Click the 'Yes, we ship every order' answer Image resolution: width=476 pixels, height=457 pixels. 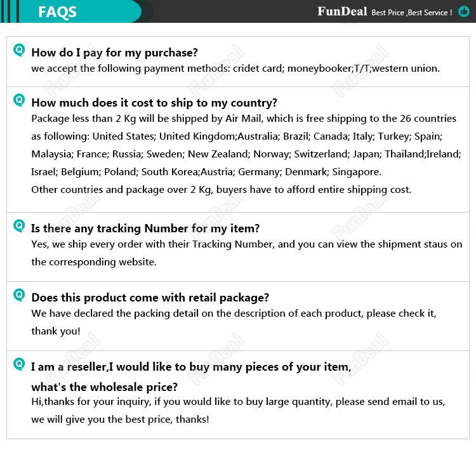246,244
